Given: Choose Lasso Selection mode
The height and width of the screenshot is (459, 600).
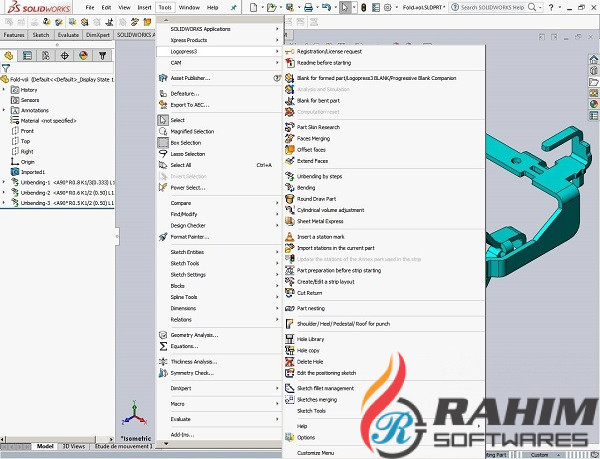Looking at the screenshot, I should tap(219, 154).
